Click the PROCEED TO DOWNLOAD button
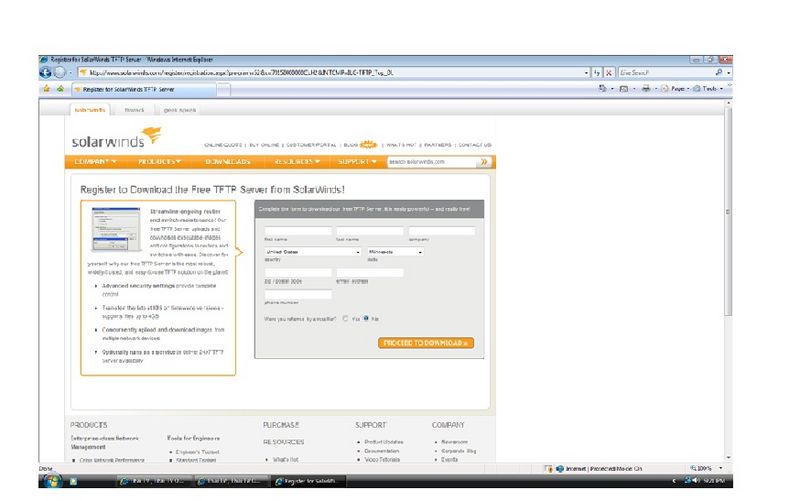 [x=426, y=343]
